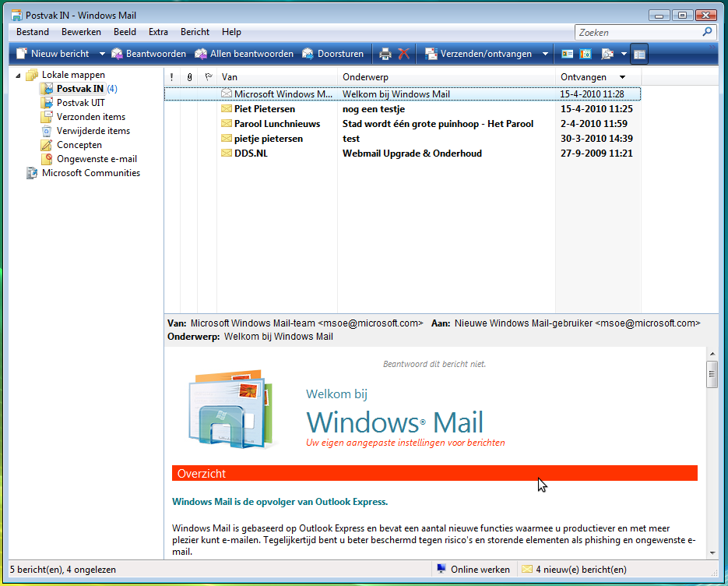Open the Bewerken menu
The width and height of the screenshot is (728, 586).
point(81,32)
